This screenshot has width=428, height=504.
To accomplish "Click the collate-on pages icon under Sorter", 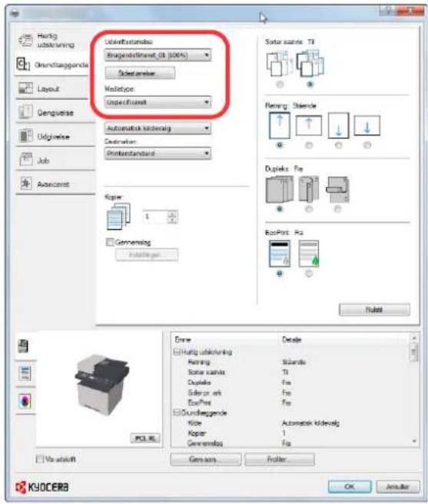I will tap(310, 63).
